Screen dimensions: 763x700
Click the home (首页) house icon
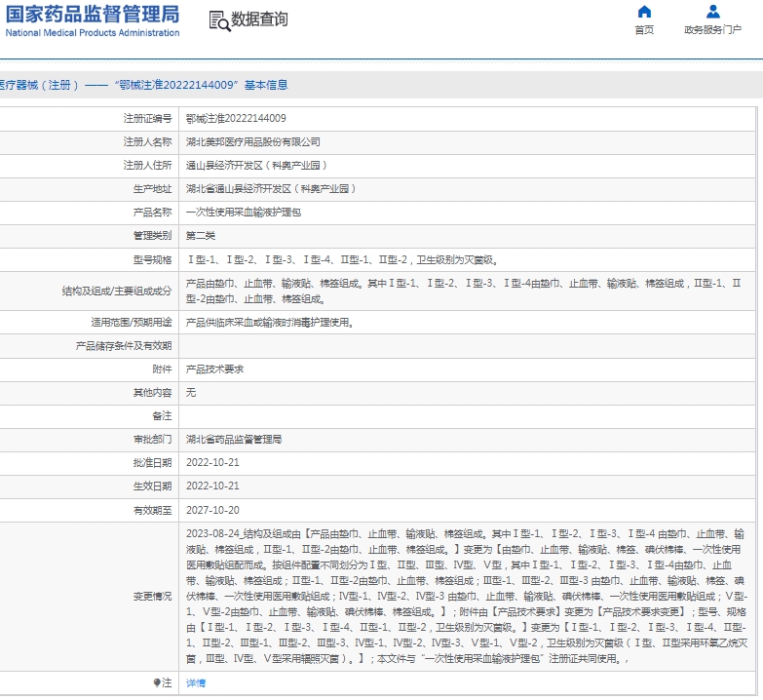click(644, 11)
